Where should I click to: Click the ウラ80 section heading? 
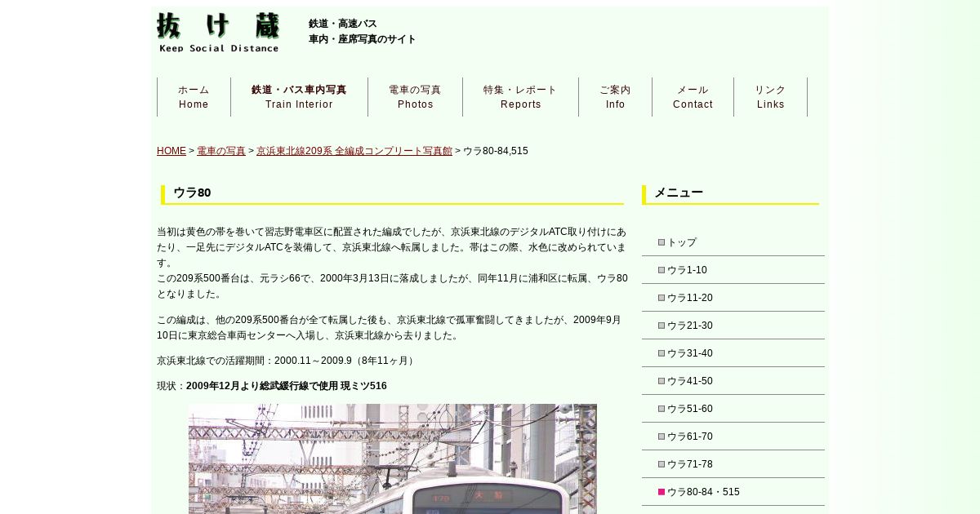(x=392, y=193)
